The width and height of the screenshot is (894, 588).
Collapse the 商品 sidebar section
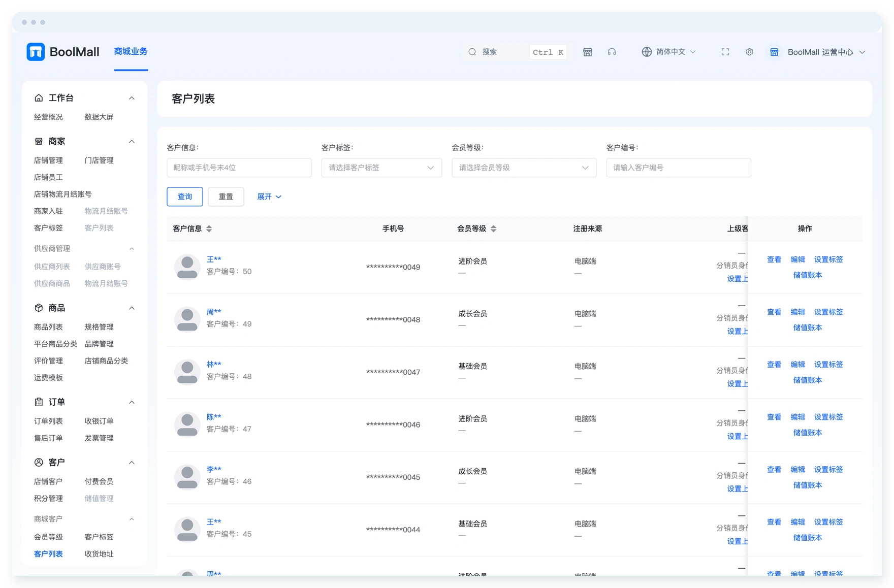click(132, 308)
